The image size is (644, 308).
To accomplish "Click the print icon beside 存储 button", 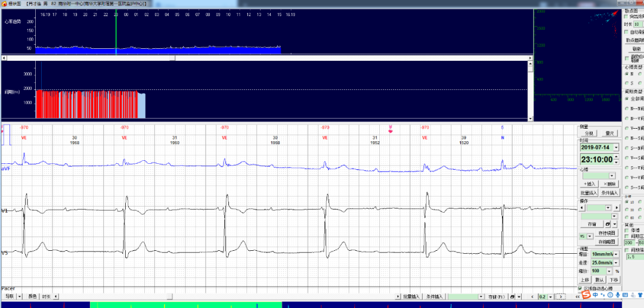I will (607, 224).
